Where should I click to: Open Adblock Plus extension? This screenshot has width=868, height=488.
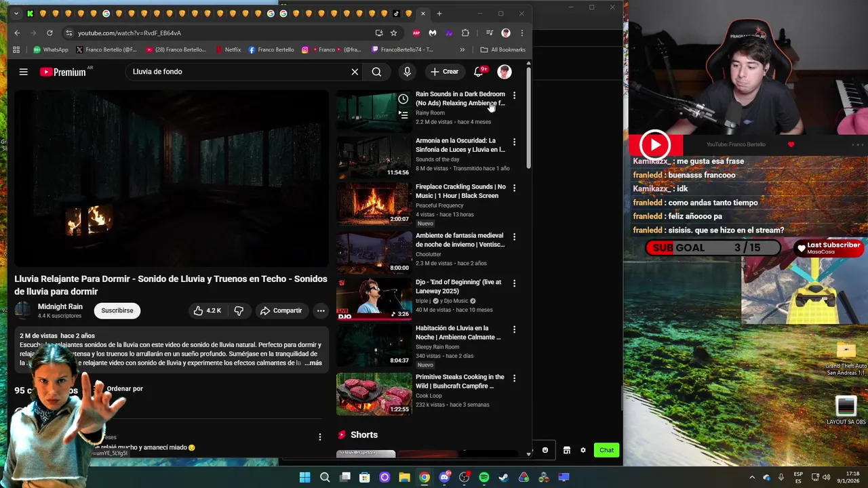pyautogui.click(x=416, y=33)
